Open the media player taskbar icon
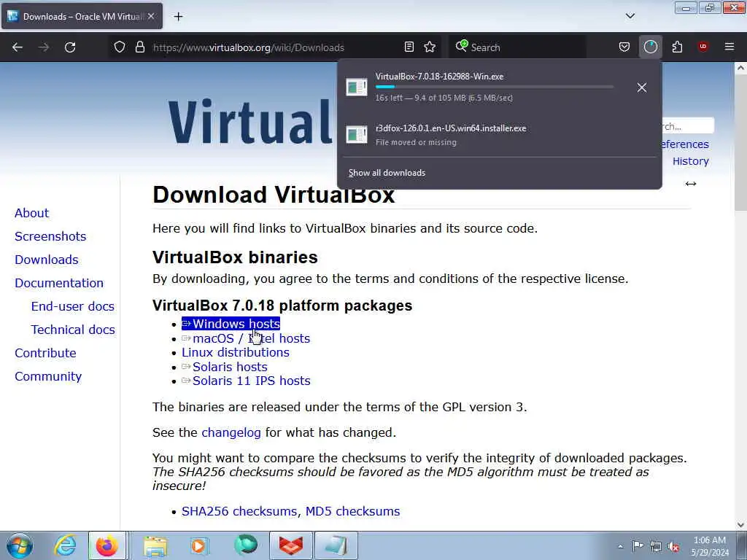 pyautogui.click(x=200, y=545)
